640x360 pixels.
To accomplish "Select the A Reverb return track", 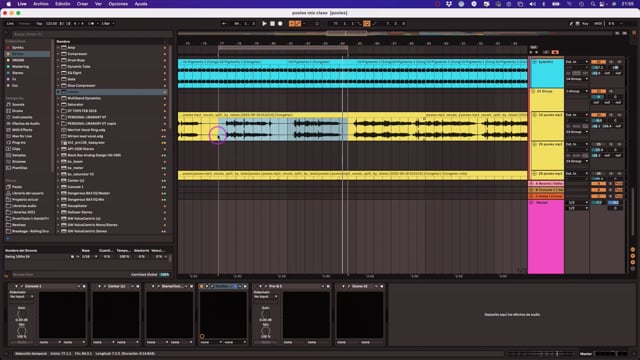I will click(x=546, y=184).
